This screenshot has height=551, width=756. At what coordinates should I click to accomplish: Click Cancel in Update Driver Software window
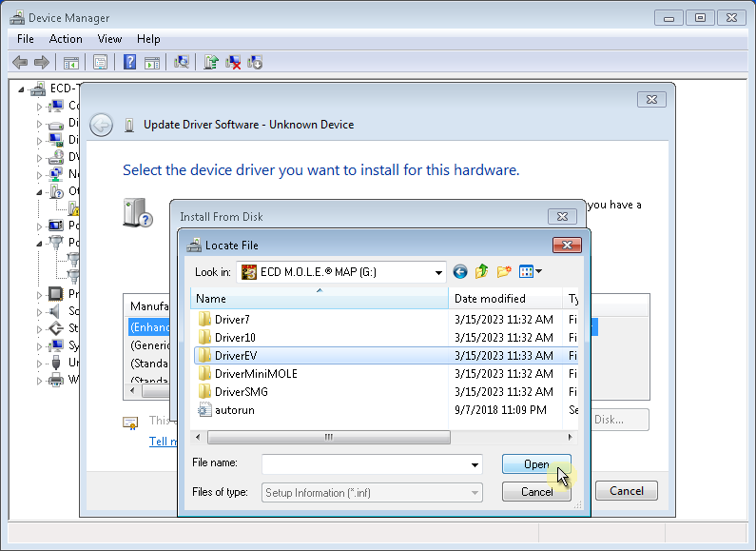[627, 491]
